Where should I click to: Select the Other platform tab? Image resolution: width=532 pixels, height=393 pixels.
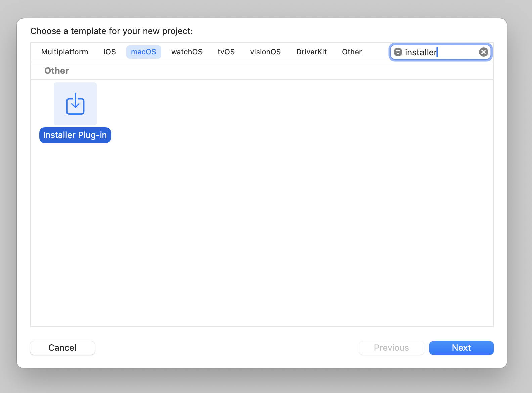coord(352,52)
